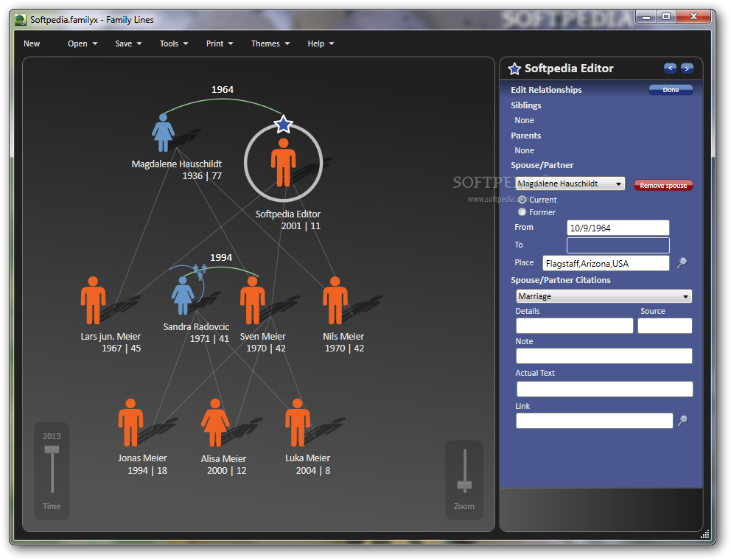The width and height of the screenshot is (731, 560).
Task: Open the Marriage citations dropdown
Action: (x=604, y=296)
